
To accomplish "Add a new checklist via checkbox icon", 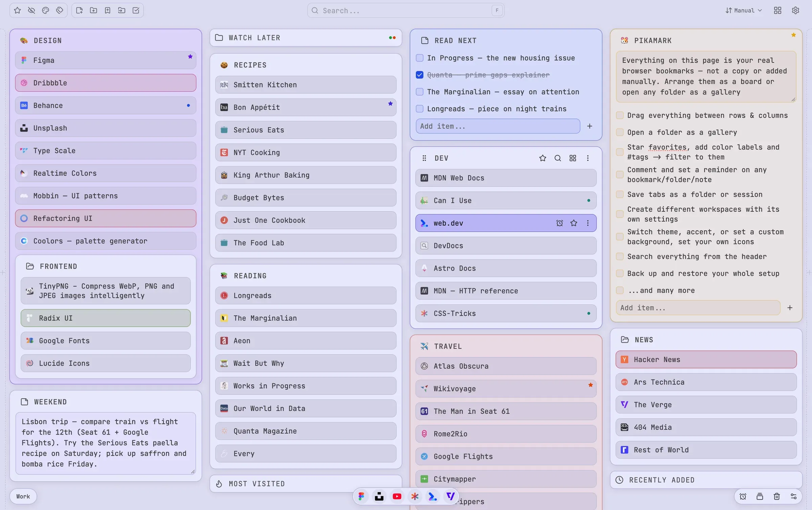I will coord(136,10).
